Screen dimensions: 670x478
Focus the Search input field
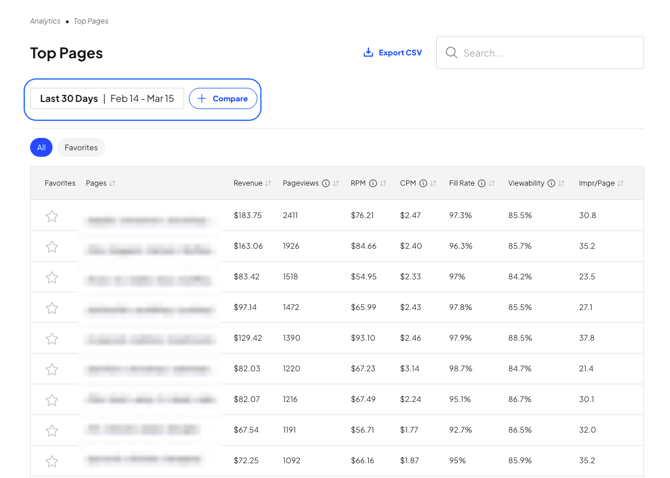point(540,53)
